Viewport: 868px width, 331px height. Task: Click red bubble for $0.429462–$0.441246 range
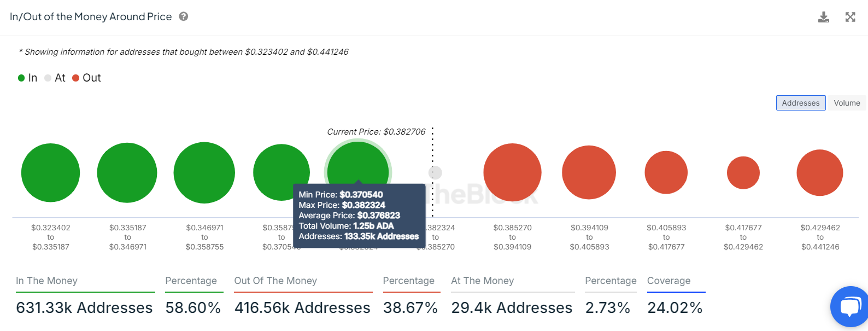(x=820, y=173)
